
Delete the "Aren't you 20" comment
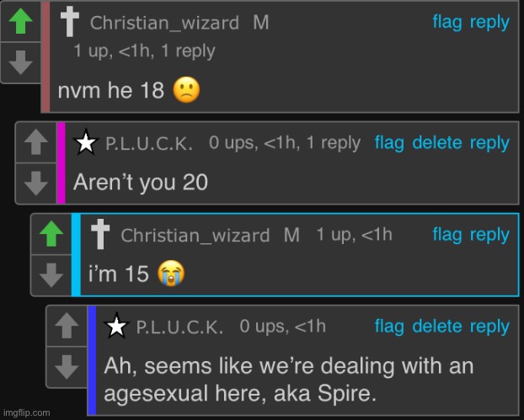[x=437, y=143]
